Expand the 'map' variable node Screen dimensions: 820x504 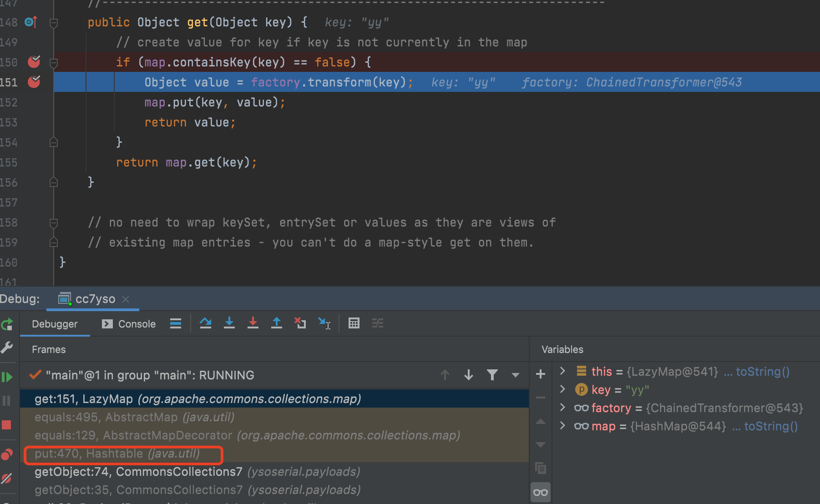562,426
